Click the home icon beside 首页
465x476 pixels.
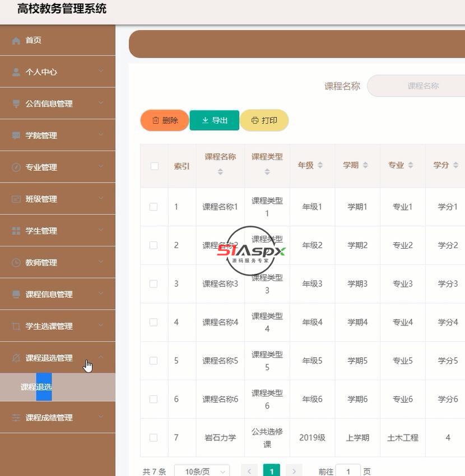coord(16,40)
